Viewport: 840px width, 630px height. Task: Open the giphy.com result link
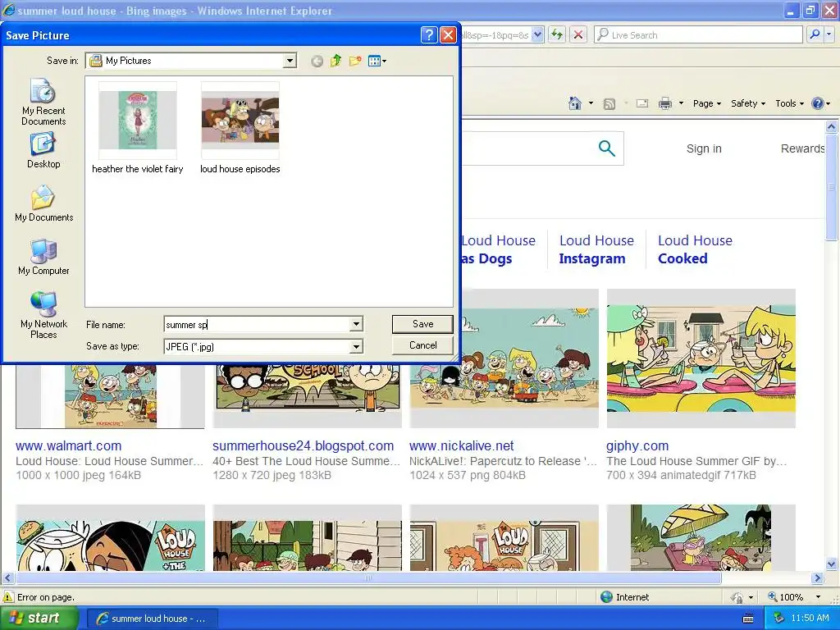[637, 445]
